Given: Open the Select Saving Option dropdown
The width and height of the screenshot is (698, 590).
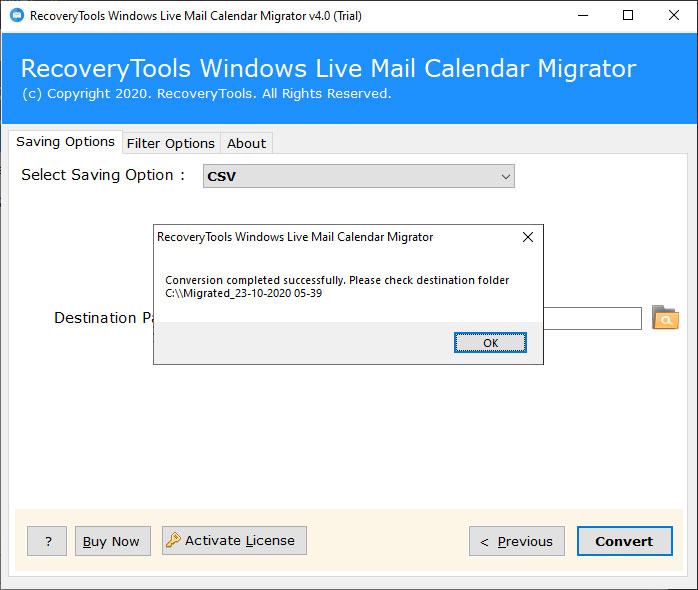Looking at the screenshot, I should point(359,176).
